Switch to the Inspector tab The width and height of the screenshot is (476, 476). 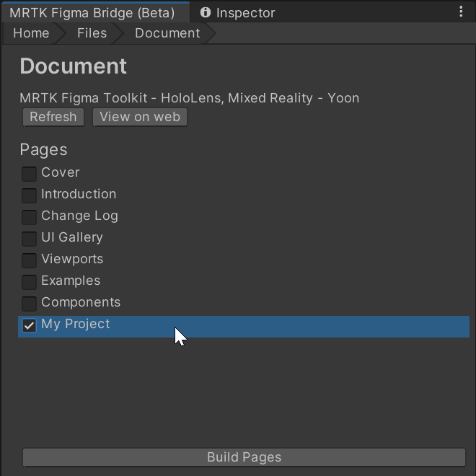coord(238,13)
